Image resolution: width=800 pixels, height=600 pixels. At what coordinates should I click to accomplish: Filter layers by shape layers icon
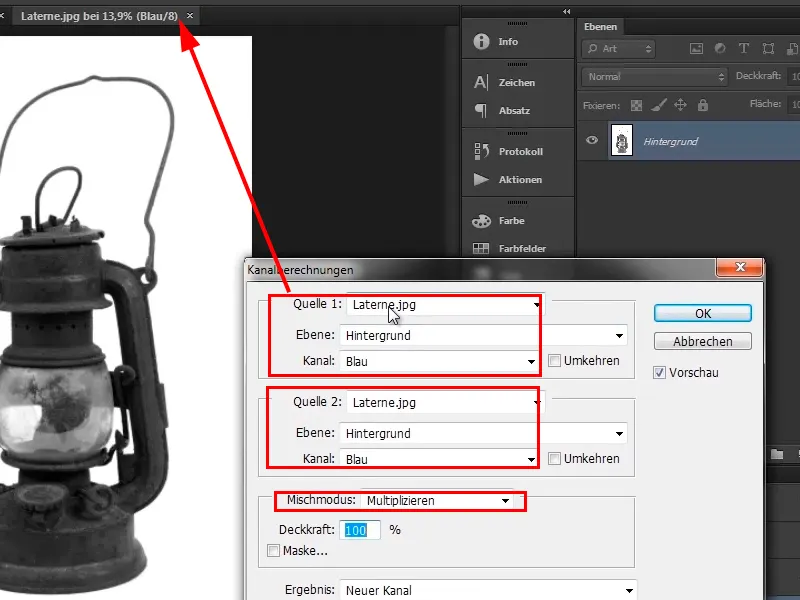[x=768, y=48]
